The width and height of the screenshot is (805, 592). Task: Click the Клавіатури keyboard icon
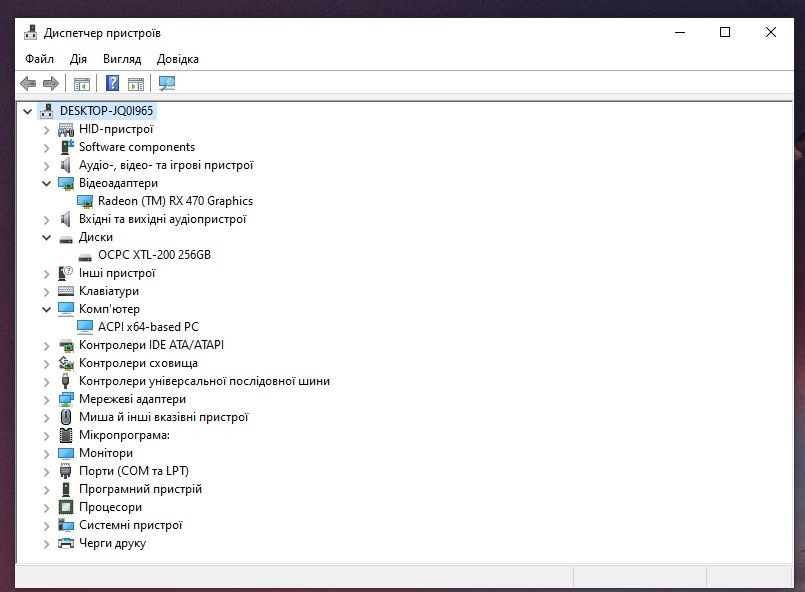[x=66, y=291]
